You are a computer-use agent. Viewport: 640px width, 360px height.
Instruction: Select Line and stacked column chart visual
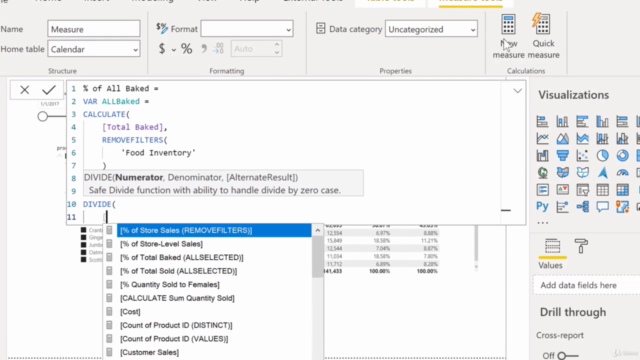[x=602, y=138]
